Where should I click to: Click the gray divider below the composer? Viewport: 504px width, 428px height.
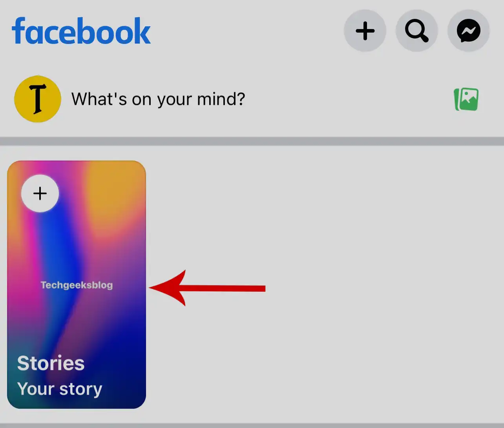pyautogui.click(x=252, y=141)
